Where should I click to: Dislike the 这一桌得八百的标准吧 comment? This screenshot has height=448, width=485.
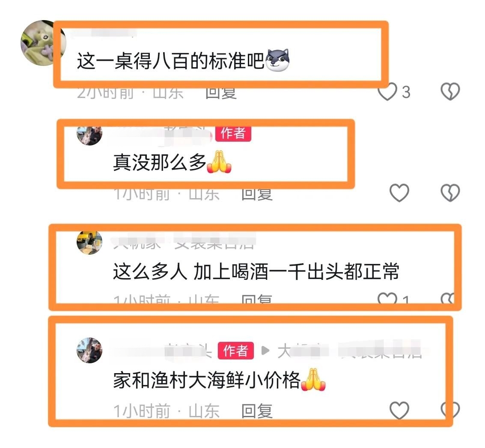pos(450,92)
